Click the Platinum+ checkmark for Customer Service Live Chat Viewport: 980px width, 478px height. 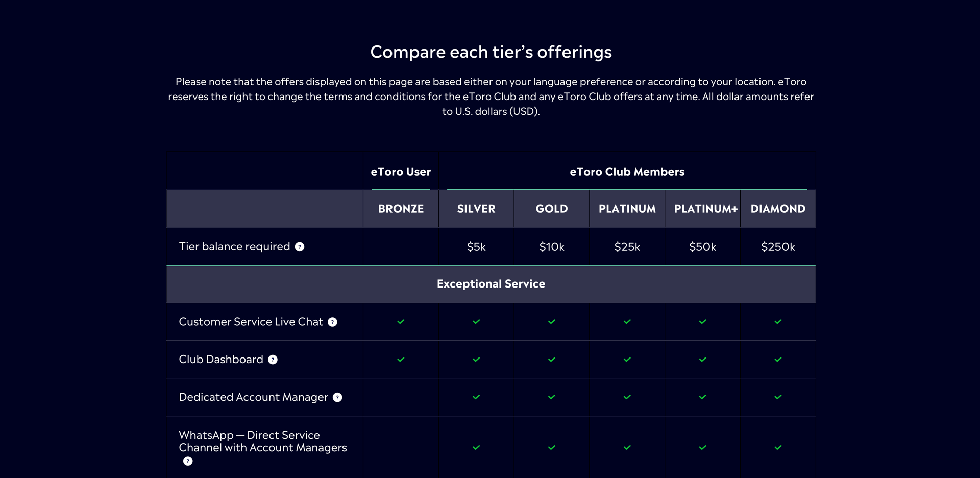click(703, 322)
